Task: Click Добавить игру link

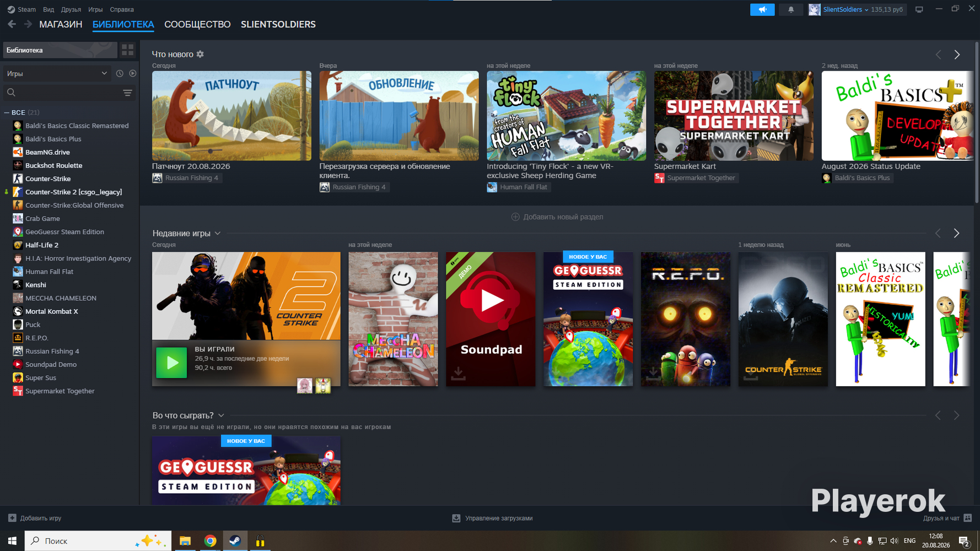Action: pyautogui.click(x=35, y=518)
